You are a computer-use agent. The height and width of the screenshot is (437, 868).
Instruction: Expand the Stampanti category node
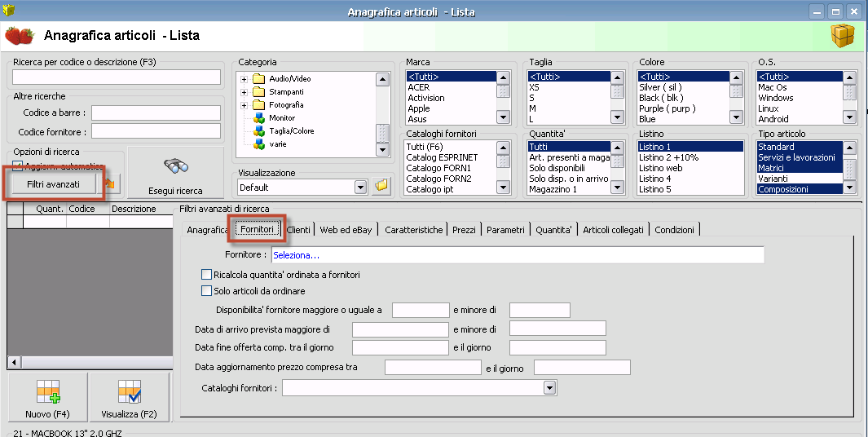coord(244,92)
